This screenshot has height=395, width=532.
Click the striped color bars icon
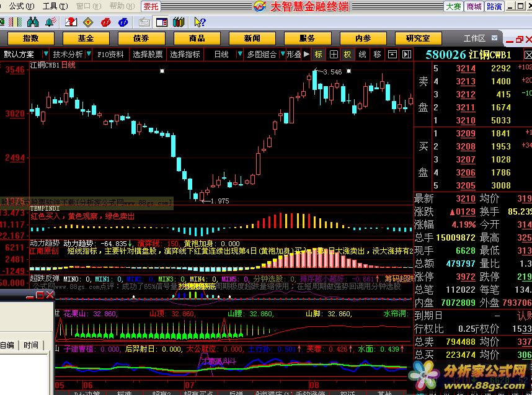tap(16, 22)
